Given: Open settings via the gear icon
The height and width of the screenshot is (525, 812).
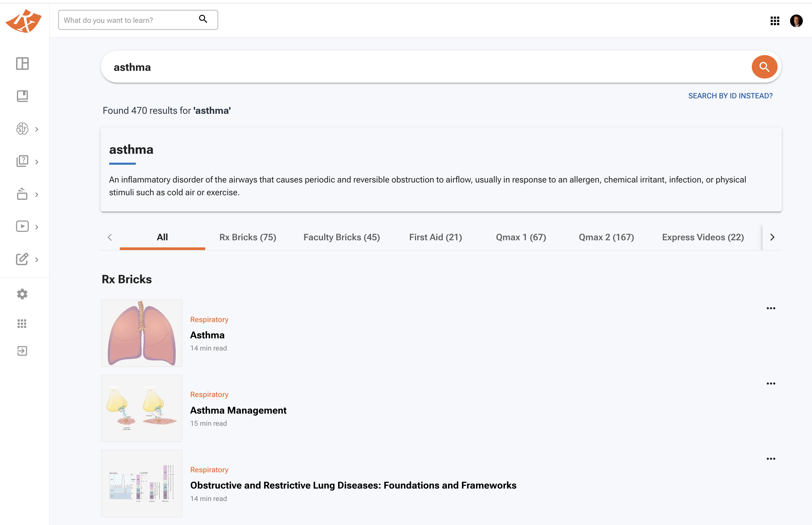Looking at the screenshot, I should pyautogui.click(x=22, y=294).
